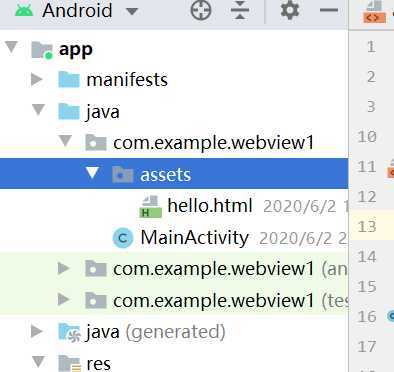Select the res folder item

click(x=98, y=364)
